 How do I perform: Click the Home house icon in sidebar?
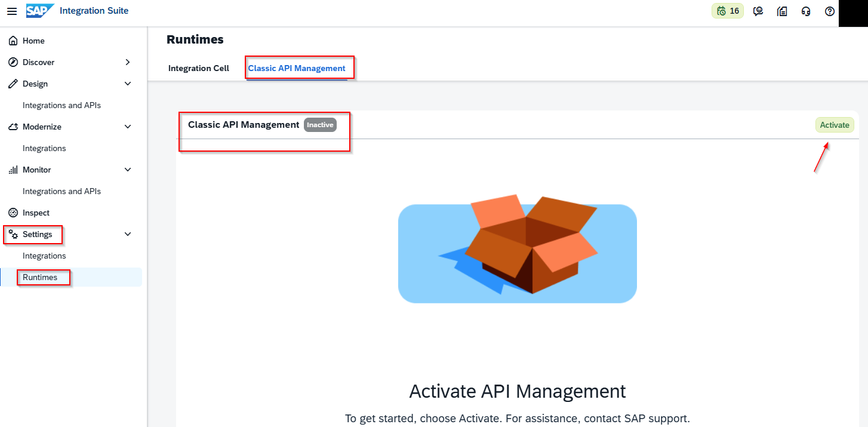pos(13,41)
